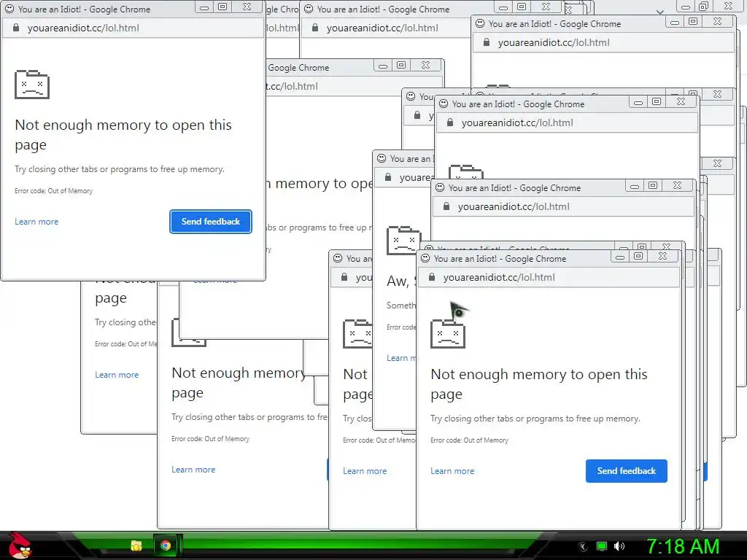Click the smiley favicon in the top-right window title

point(480,23)
